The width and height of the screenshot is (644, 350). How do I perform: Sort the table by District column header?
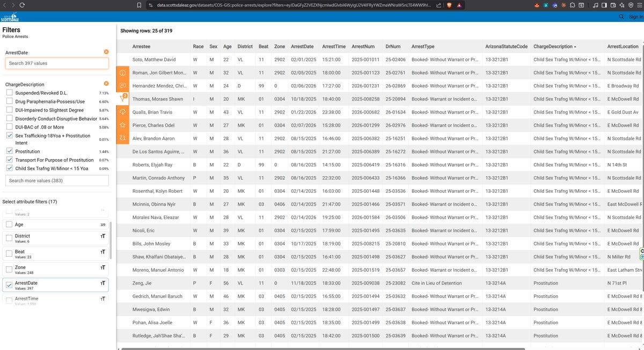(245, 47)
